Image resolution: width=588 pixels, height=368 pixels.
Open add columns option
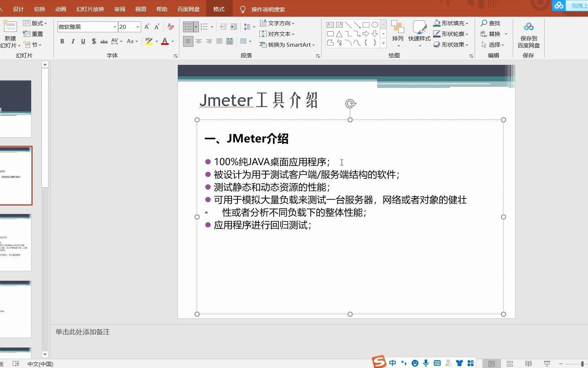tap(246, 41)
